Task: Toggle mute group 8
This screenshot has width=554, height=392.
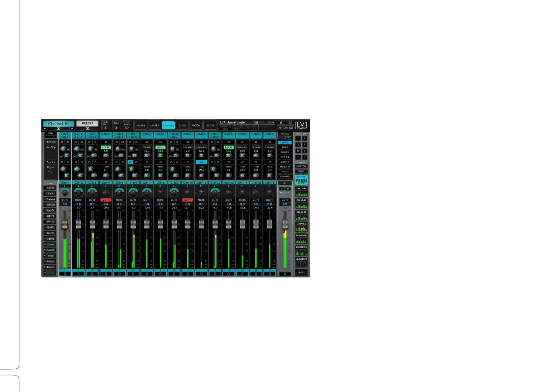Action: point(304,157)
